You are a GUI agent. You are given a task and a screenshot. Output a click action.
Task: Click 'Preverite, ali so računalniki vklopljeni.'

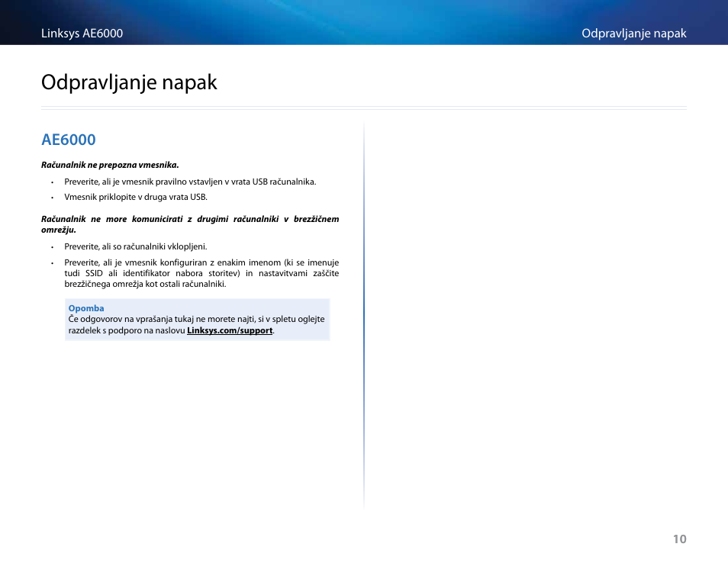(x=136, y=246)
